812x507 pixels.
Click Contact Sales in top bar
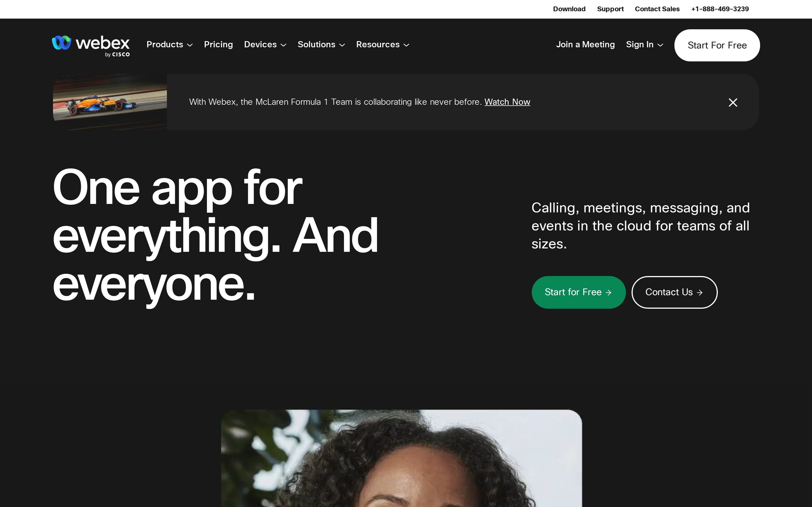[x=657, y=9]
